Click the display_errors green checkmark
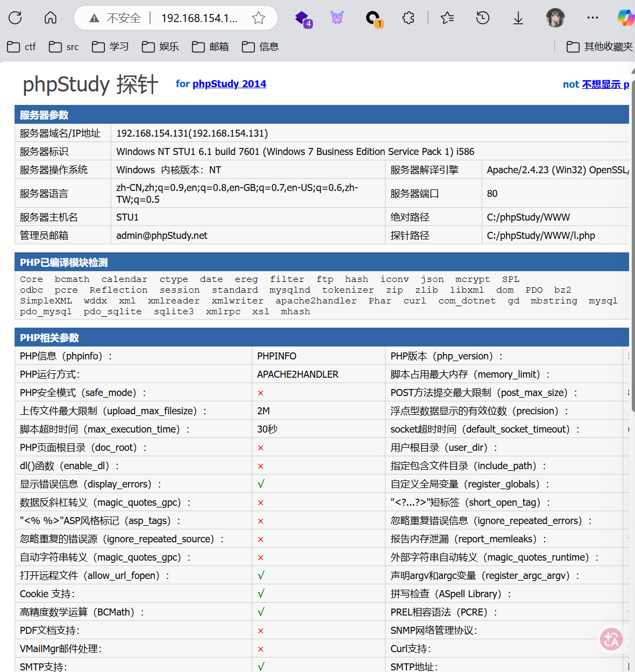This screenshot has width=635, height=672. click(261, 484)
